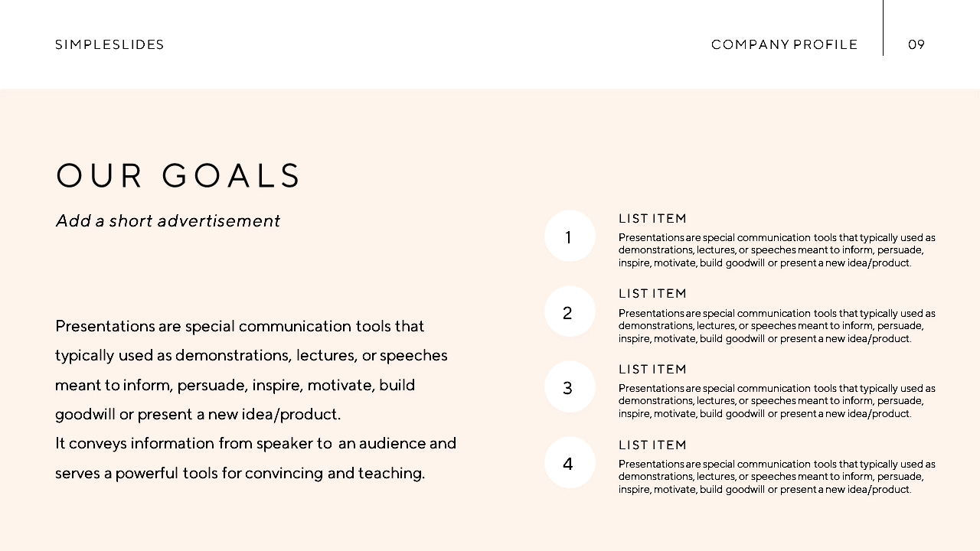Click the sentence 'It conveys information from speaker'
The height and width of the screenshot is (551, 980).
click(x=256, y=458)
